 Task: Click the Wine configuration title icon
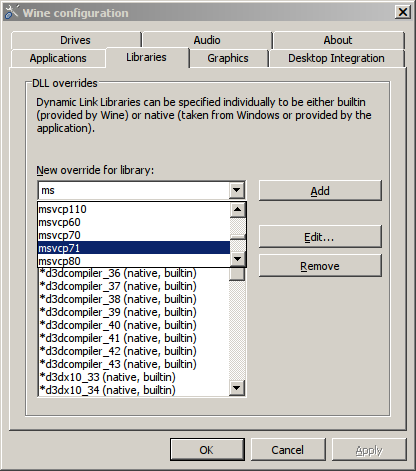12,12
